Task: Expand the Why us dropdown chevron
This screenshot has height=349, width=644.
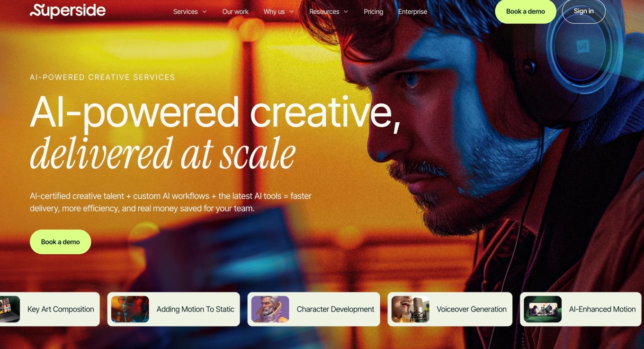Action: coord(291,12)
